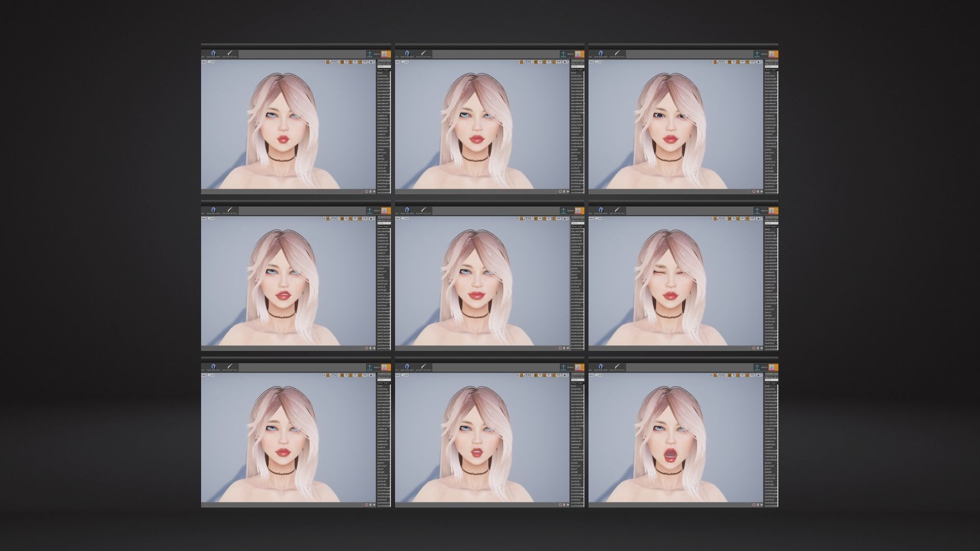The image size is (980, 551).
Task: Toggle rotation snapping in top-left screenshot viewport
Action: click(x=351, y=62)
